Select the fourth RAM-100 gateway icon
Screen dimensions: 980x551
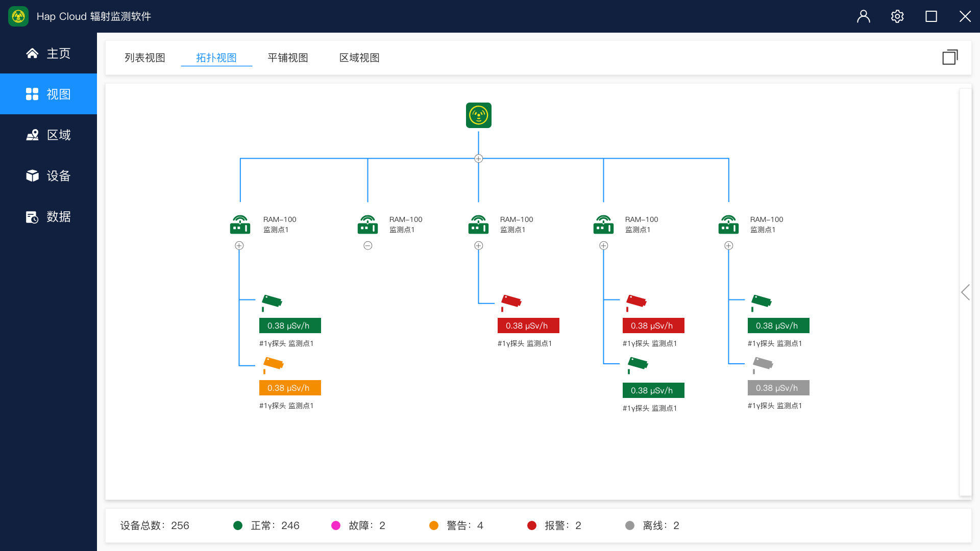pos(603,224)
